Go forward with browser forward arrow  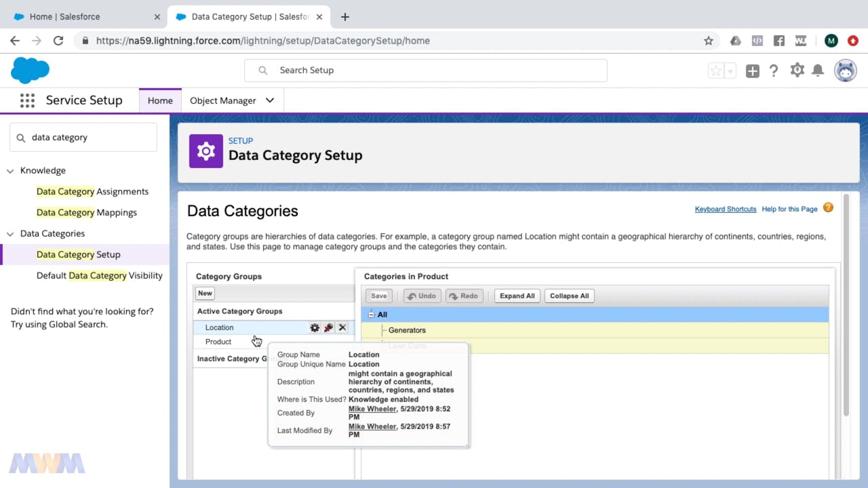(x=37, y=41)
